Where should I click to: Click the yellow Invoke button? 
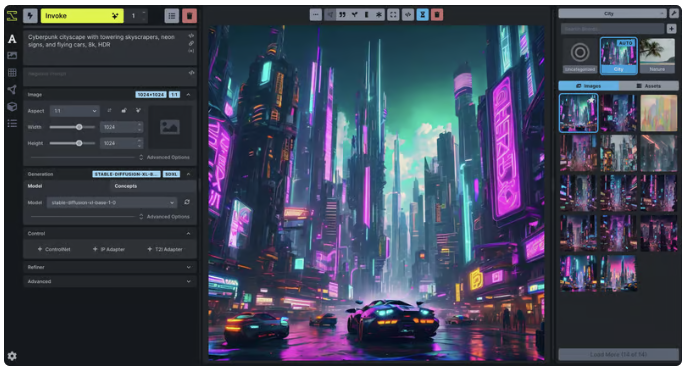tap(82, 16)
